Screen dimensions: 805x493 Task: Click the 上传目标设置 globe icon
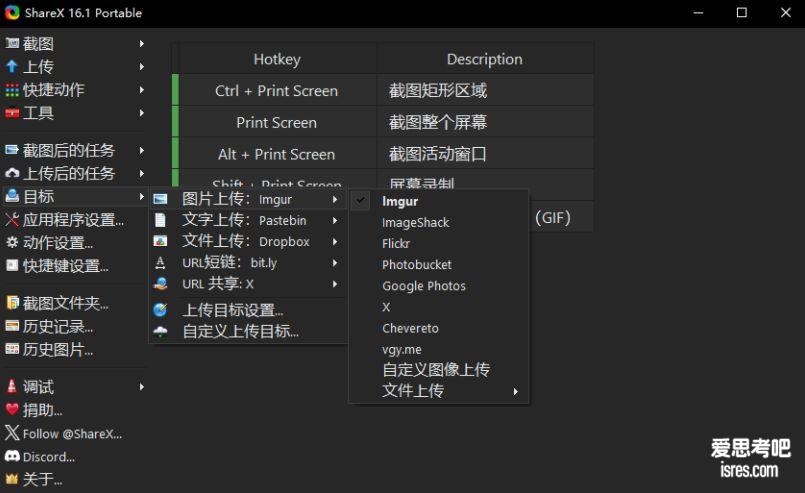160,310
